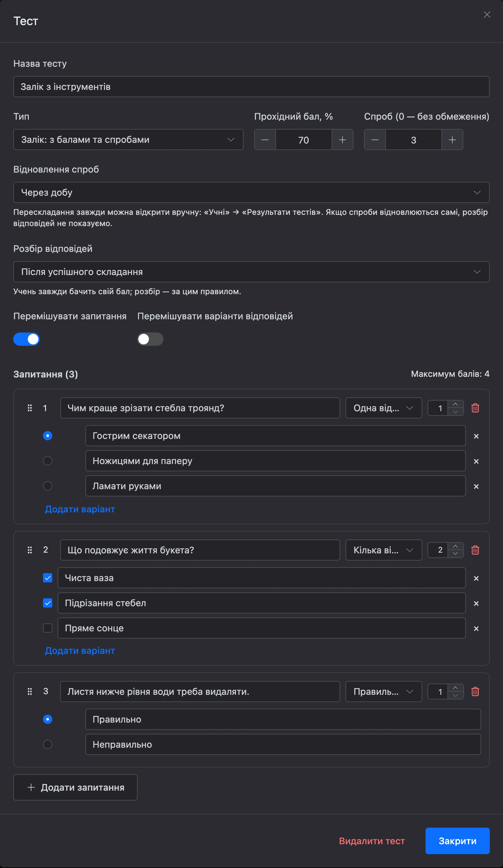Viewport: 503px width, 868px height.
Task: Remove the "Пряме сонце" answer option
Action: coord(476,629)
